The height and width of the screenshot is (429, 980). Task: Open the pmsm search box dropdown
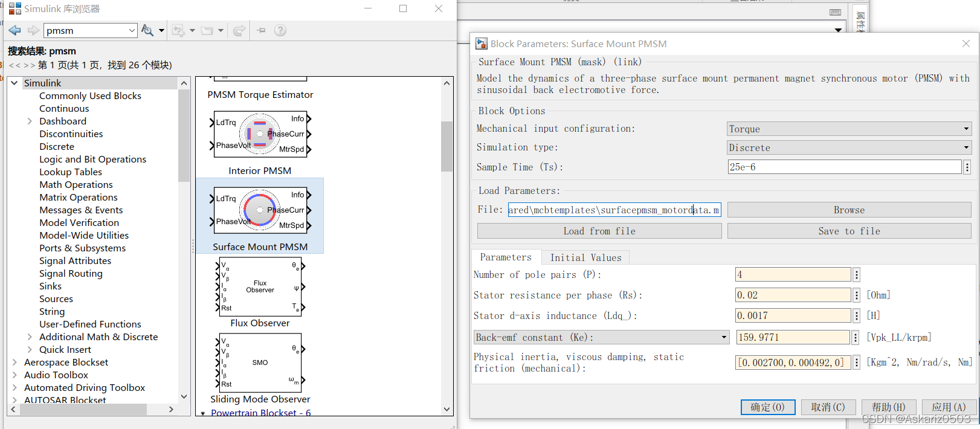pos(132,30)
